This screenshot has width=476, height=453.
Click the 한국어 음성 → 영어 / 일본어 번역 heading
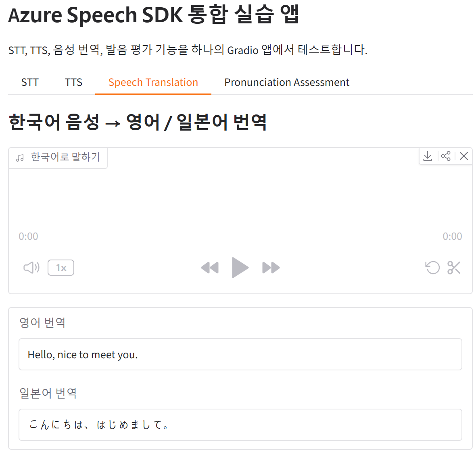tap(138, 122)
